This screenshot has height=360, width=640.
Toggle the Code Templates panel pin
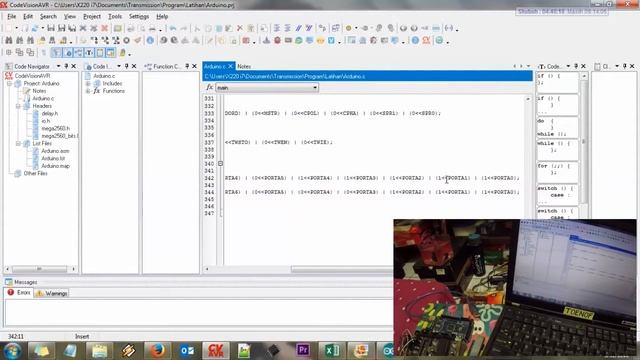576,66
